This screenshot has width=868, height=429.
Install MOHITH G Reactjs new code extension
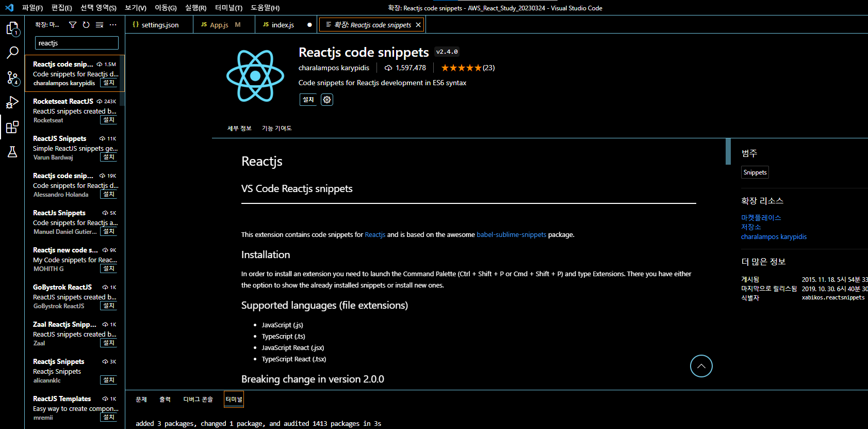(109, 268)
